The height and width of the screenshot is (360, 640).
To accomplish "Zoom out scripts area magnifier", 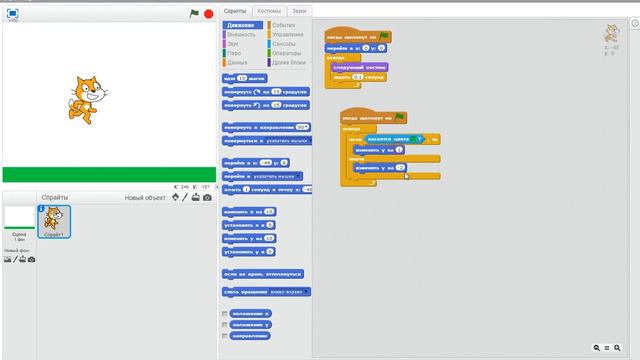I will pos(596,348).
